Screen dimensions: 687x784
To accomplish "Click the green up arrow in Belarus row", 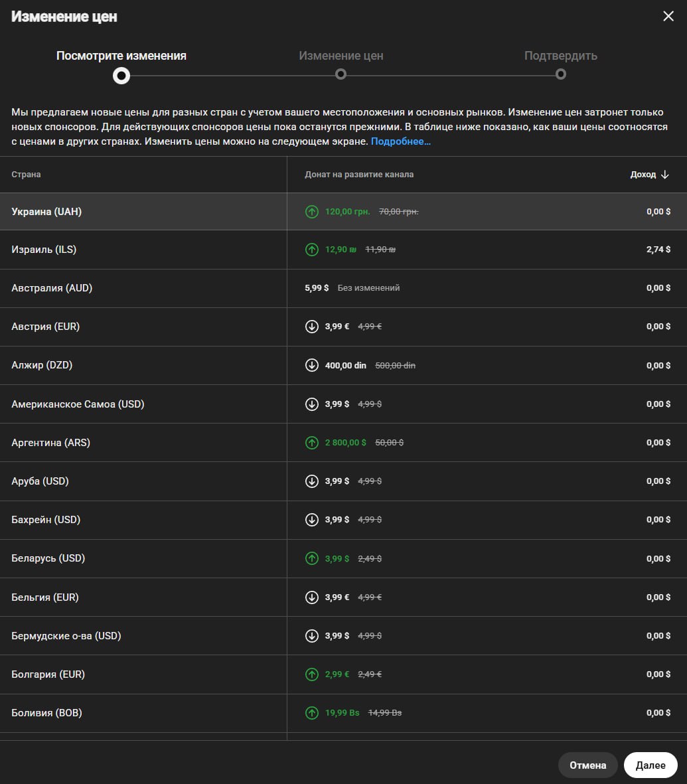I will (311, 558).
